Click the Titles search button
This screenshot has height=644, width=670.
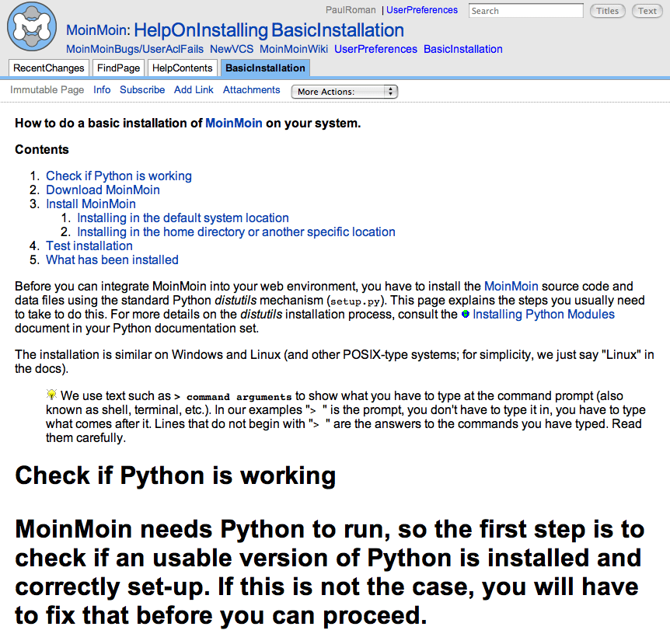607,11
